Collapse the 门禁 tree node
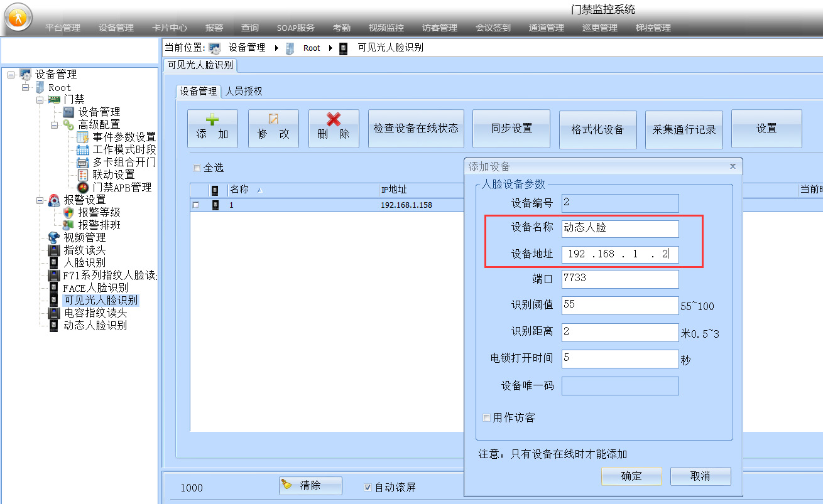The image size is (823, 504). tap(40, 100)
